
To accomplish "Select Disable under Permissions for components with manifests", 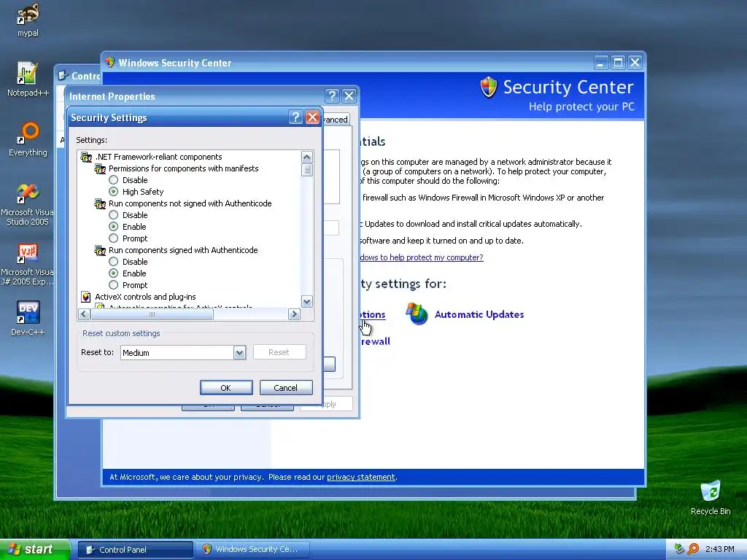I will point(113,180).
